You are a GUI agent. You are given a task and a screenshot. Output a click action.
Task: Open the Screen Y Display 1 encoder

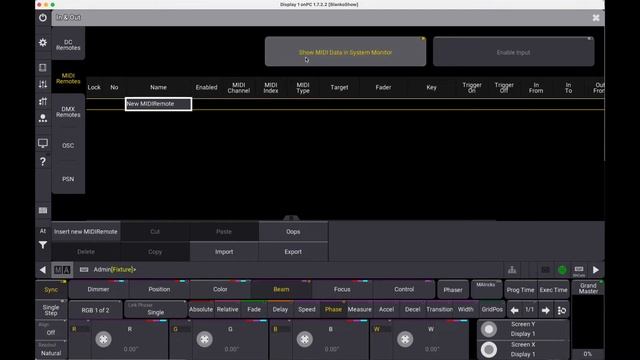point(523,329)
